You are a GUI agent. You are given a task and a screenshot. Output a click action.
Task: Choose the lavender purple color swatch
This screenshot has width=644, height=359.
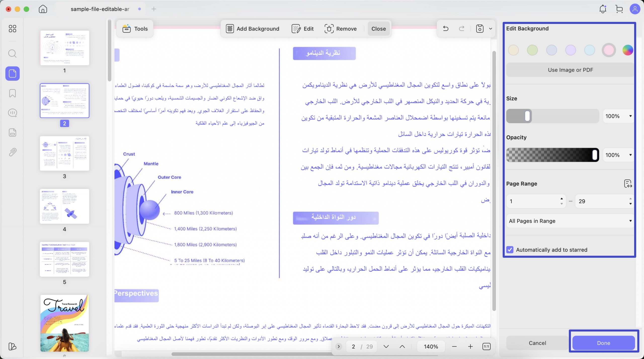pos(571,50)
